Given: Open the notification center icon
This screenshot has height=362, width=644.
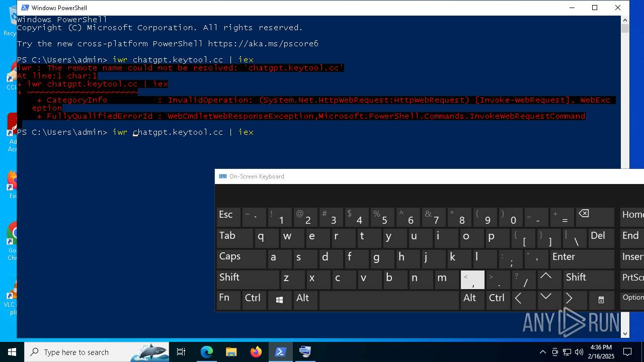Looking at the screenshot, I should tap(627, 352).
